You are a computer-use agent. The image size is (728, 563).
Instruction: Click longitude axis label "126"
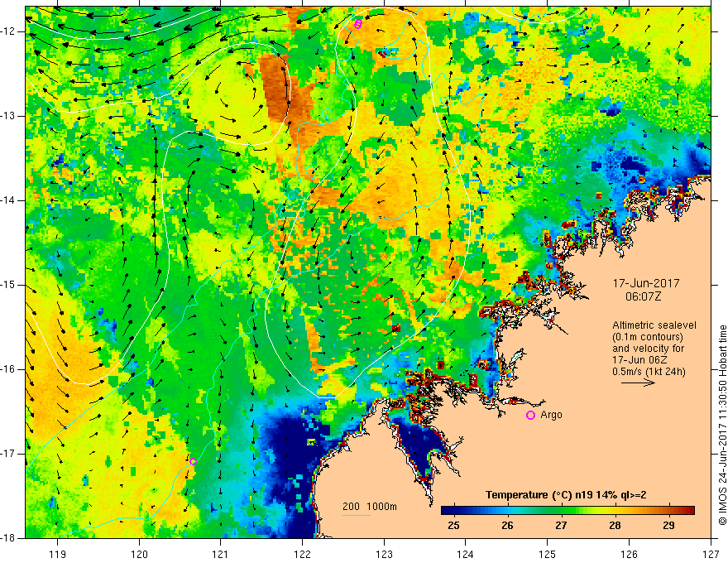pos(629,554)
